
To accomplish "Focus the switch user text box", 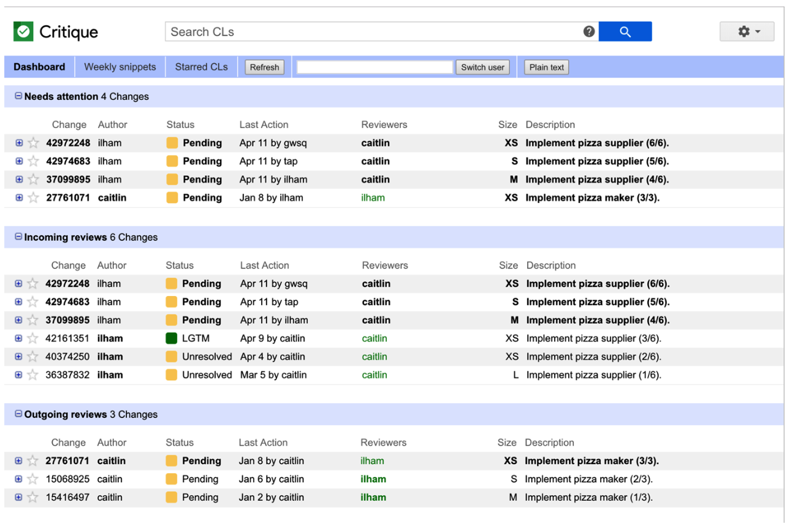I will (x=375, y=67).
